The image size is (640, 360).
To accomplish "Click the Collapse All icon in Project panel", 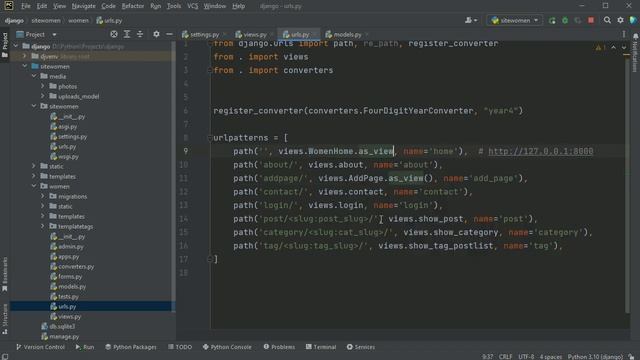I will 140,35.
